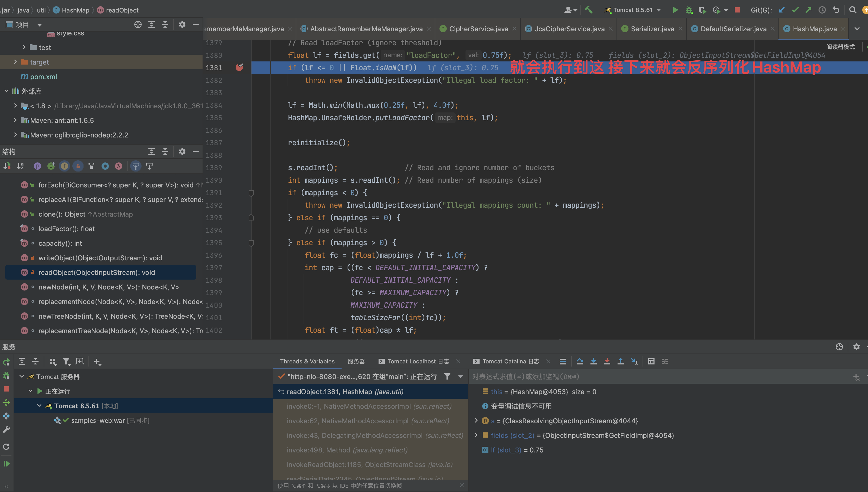Open the 项目 view dropdown

(x=40, y=25)
